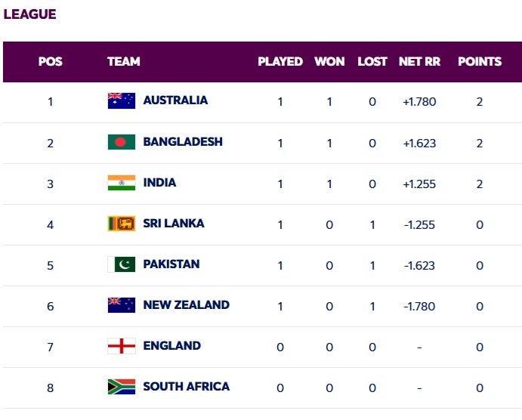Click the Sri Lanka flag icon
The height and width of the screenshot is (420, 522).
[121, 224]
